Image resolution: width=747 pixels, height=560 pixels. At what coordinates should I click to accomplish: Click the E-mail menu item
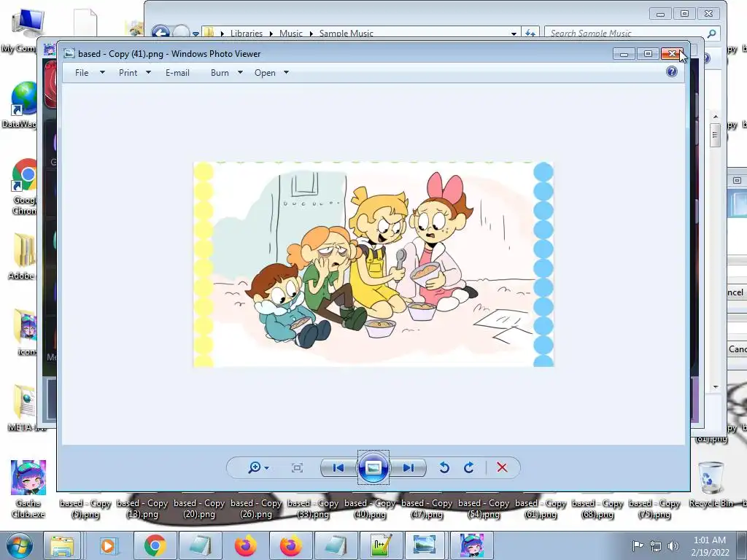click(177, 73)
